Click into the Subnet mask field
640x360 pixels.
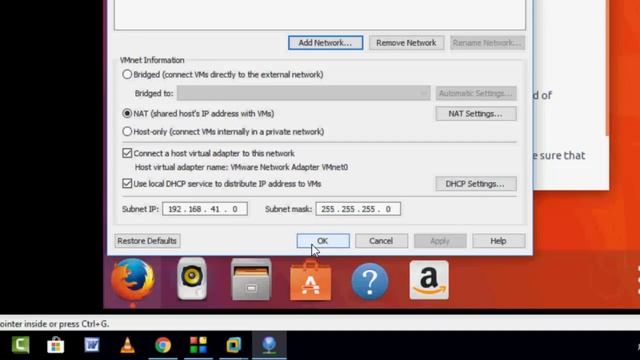pyautogui.click(x=358, y=209)
